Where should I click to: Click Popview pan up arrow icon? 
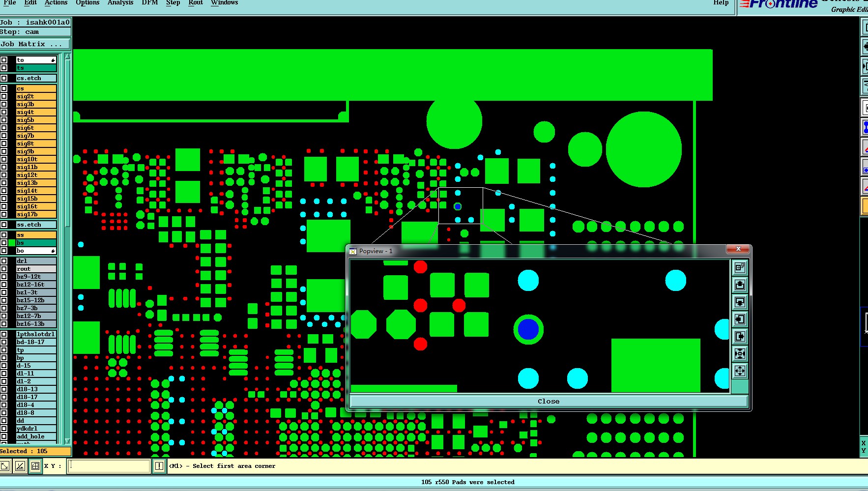740,285
